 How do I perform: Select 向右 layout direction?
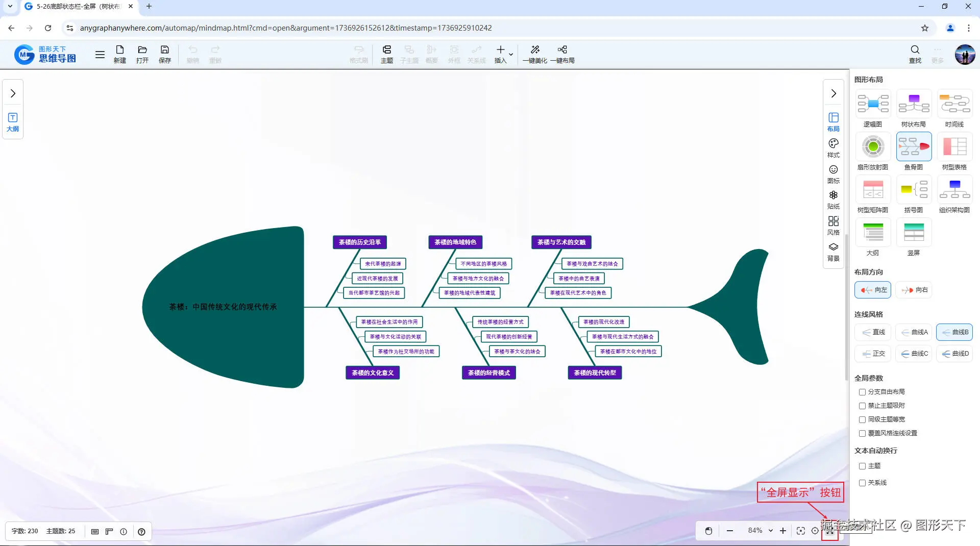(914, 290)
